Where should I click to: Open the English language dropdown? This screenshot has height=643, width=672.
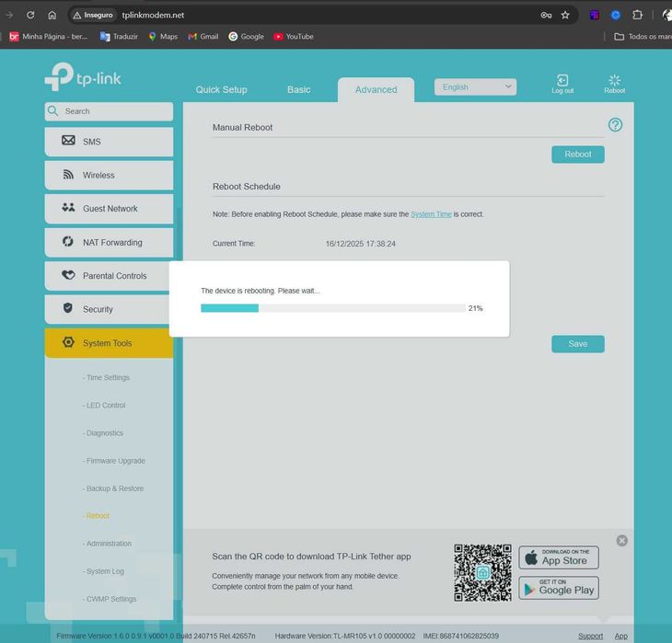pos(475,87)
